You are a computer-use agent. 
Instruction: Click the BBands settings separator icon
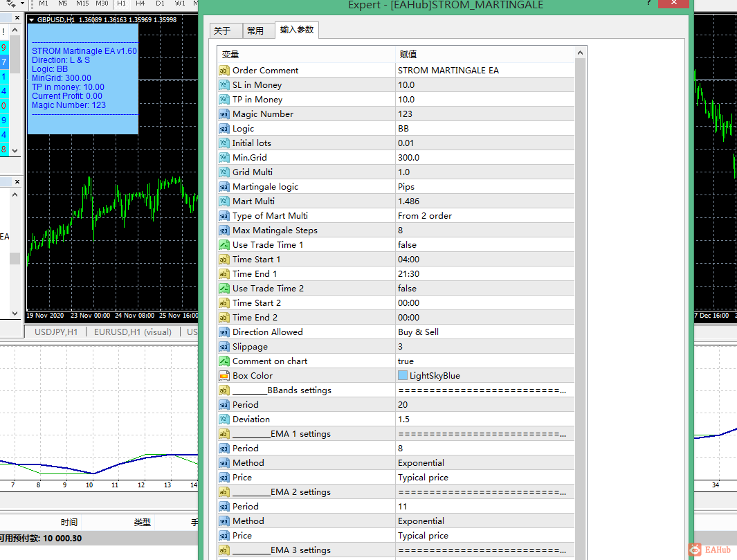click(x=224, y=390)
